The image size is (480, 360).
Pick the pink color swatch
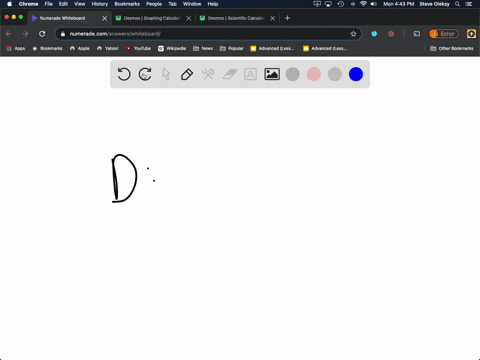point(314,74)
